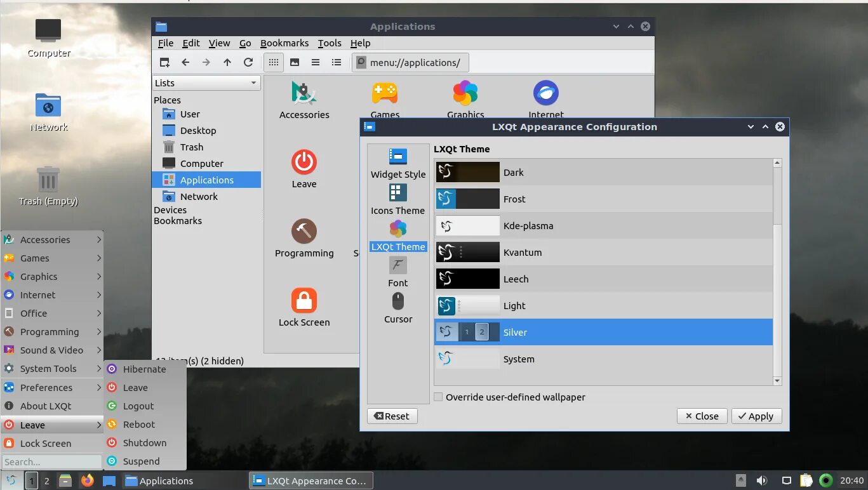Choose Reboot from Leave submenu
Viewport: 868px width, 490px height.
pyautogui.click(x=145, y=425)
